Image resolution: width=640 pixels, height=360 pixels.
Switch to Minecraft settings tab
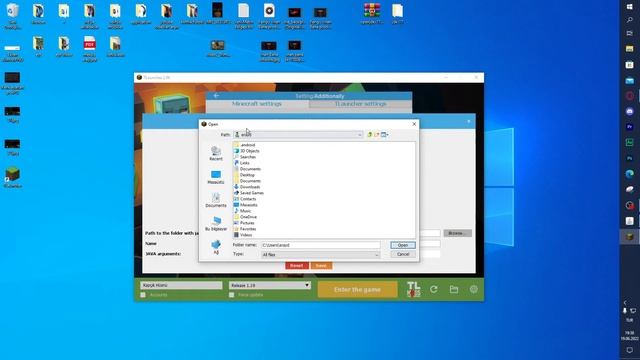point(257,104)
